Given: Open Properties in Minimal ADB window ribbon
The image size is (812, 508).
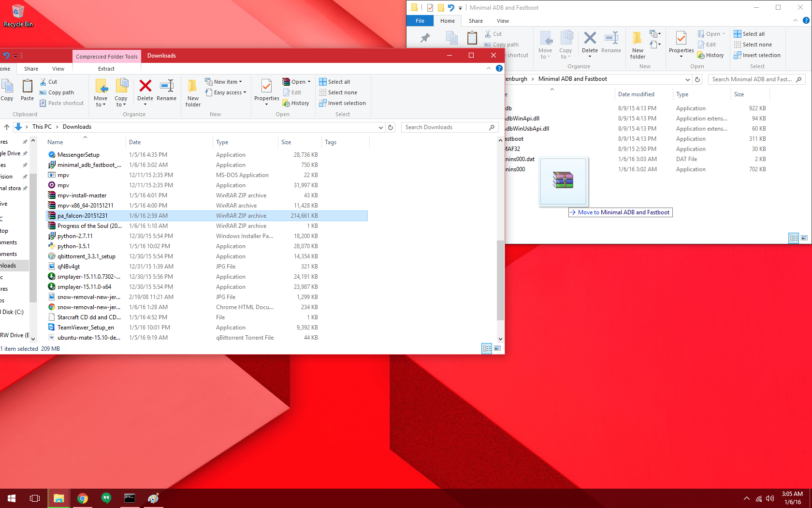Looking at the screenshot, I should coord(681,45).
